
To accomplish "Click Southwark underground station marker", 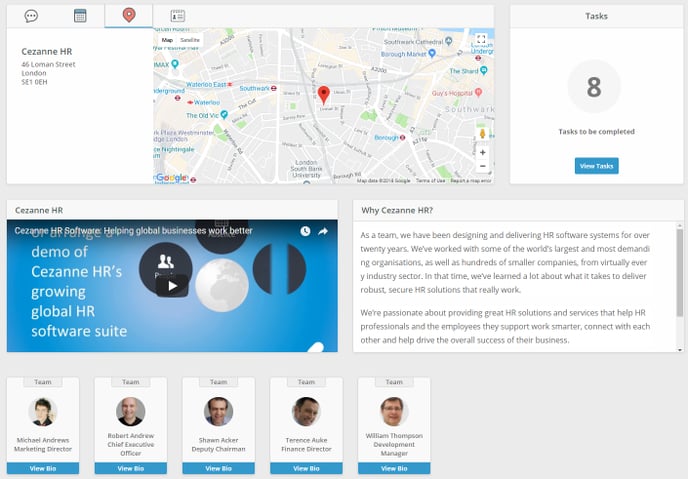I will [x=274, y=88].
